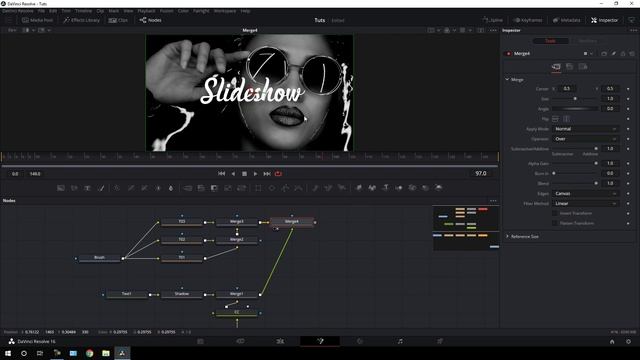Toggle keyframe dot for Blend parameter
The height and width of the screenshot is (360, 640).
click(x=628, y=183)
